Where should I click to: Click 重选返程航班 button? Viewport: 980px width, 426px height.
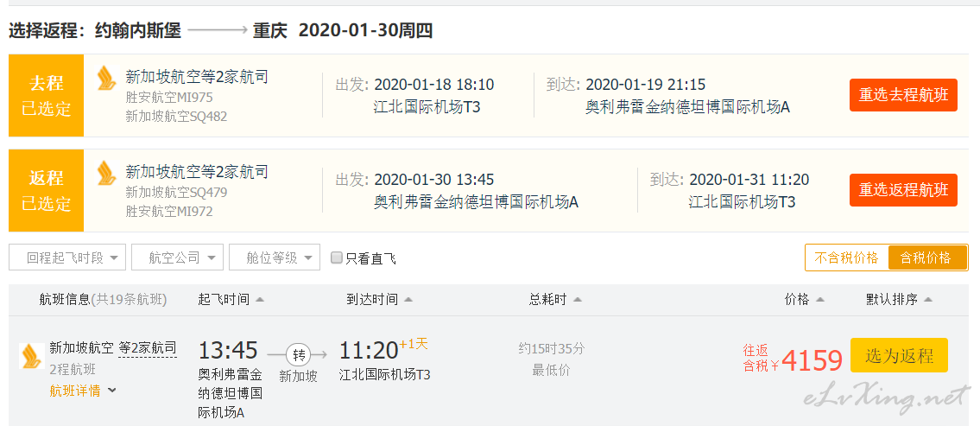click(x=903, y=190)
